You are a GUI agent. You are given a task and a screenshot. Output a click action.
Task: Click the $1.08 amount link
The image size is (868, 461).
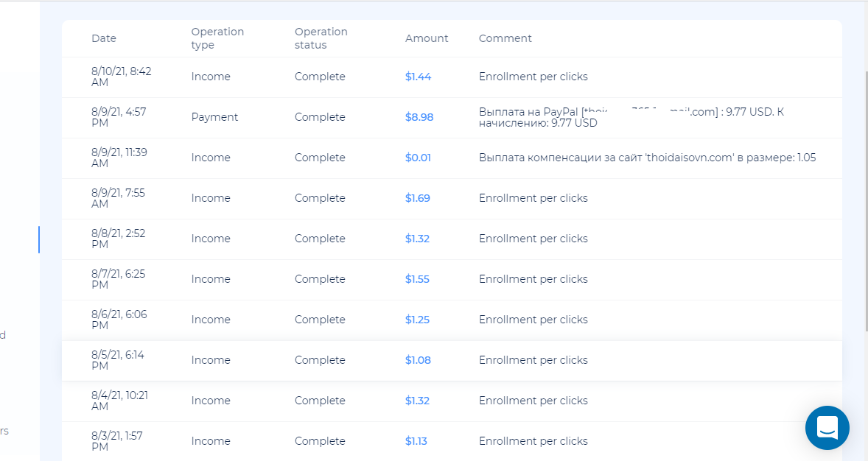pyautogui.click(x=418, y=360)
